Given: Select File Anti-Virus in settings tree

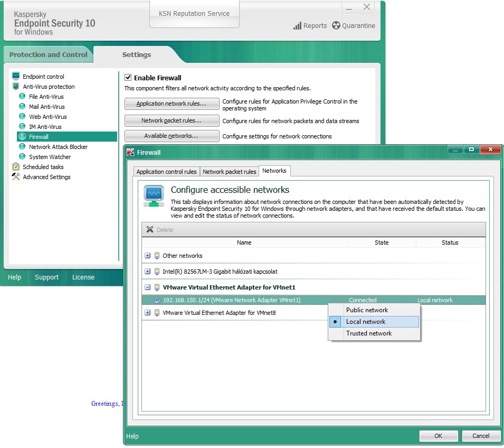Looking at the screenshot, I should pyautogui.click(x=46, y=97).
